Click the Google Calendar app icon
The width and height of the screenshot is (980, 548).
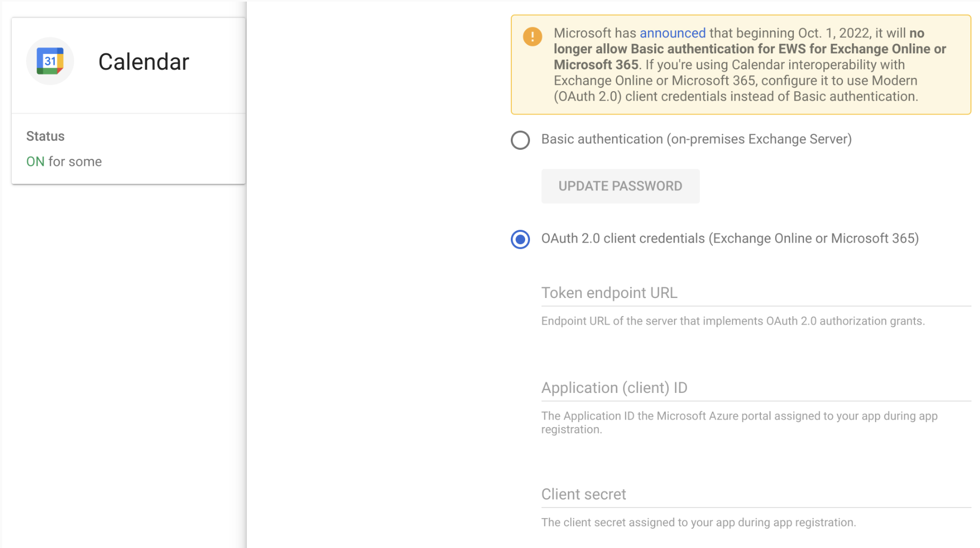tap(50, 61)
